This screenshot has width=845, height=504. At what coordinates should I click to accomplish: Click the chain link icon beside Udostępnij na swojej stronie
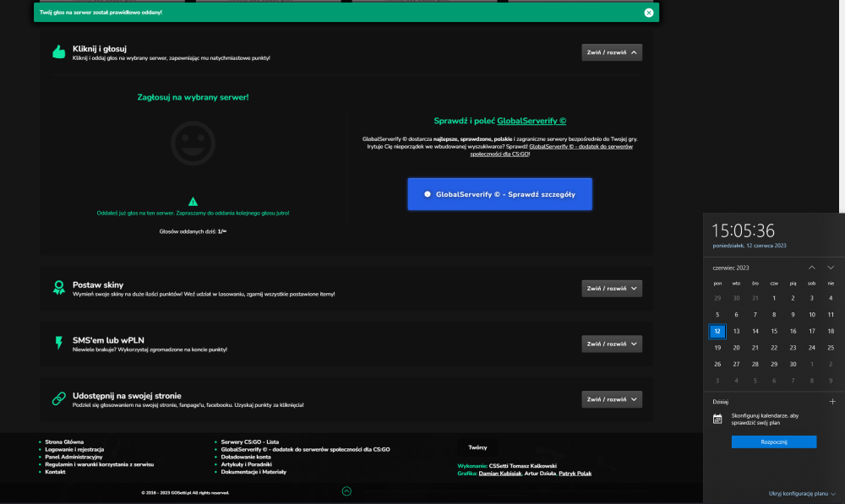(x=59, y=398)
